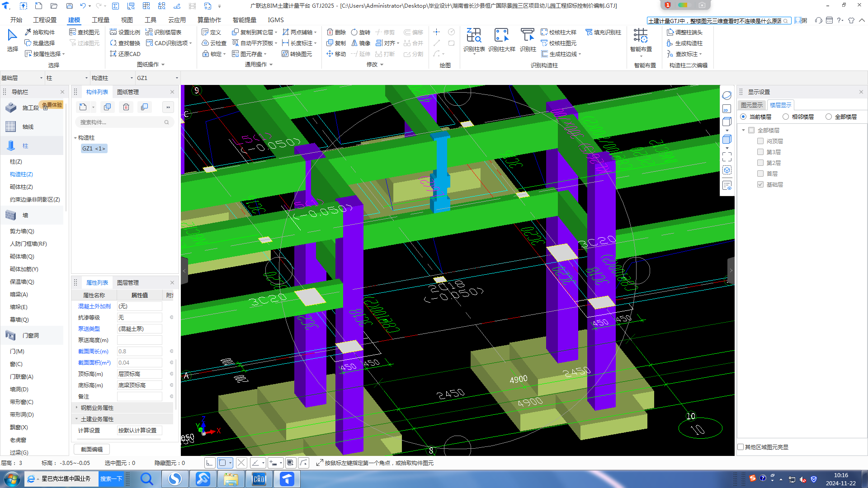
Task: Click the 云检查 cloud check tool
Action: [214, 43]
